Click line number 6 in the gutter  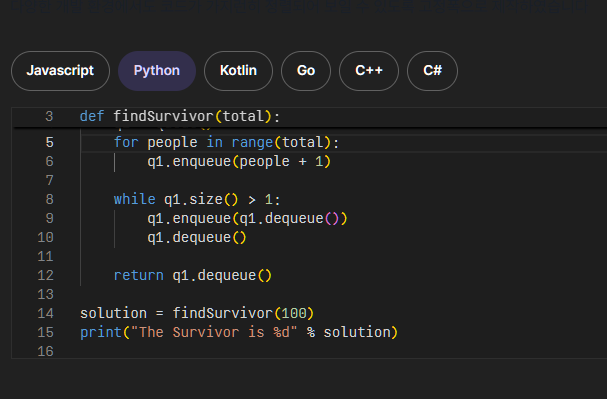pyautogui.click(x=50, y=161)
